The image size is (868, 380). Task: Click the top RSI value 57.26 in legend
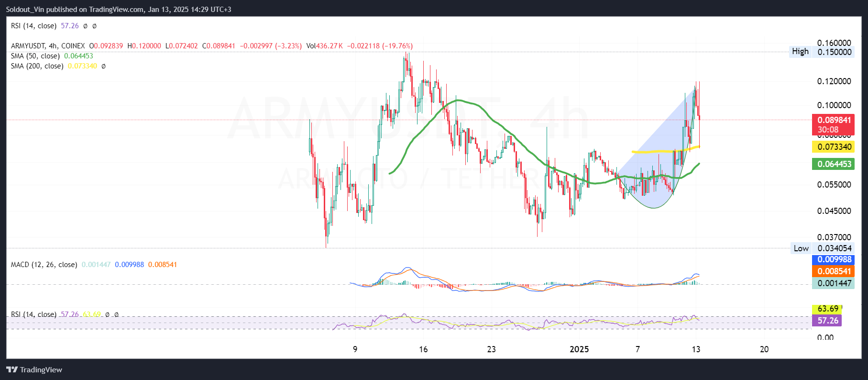click(x=70, y=26)
